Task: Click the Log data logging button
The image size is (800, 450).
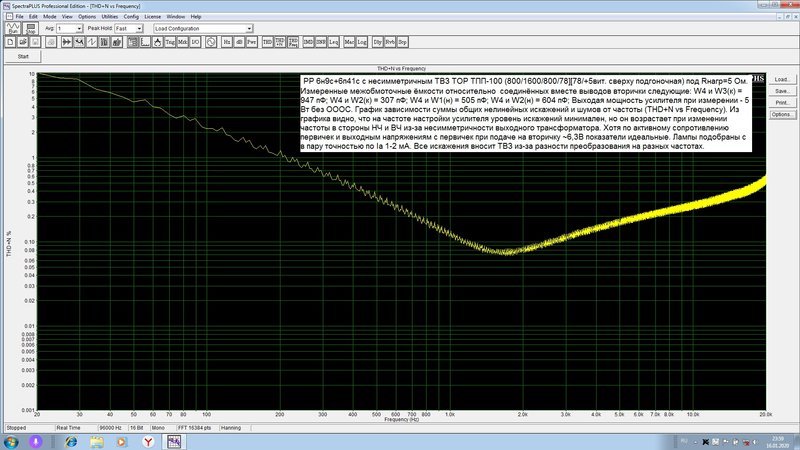Action: pyautogui.click(x=362, y=42)
